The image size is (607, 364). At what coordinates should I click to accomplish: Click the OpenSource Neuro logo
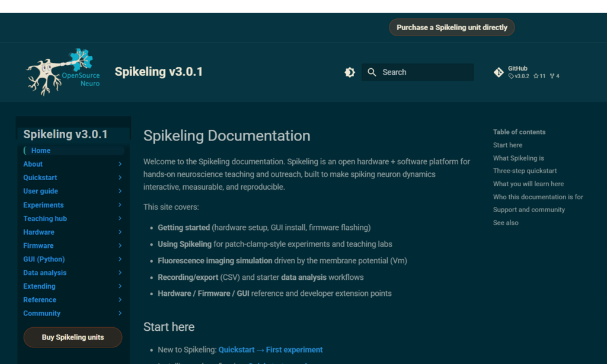[63, 72]
